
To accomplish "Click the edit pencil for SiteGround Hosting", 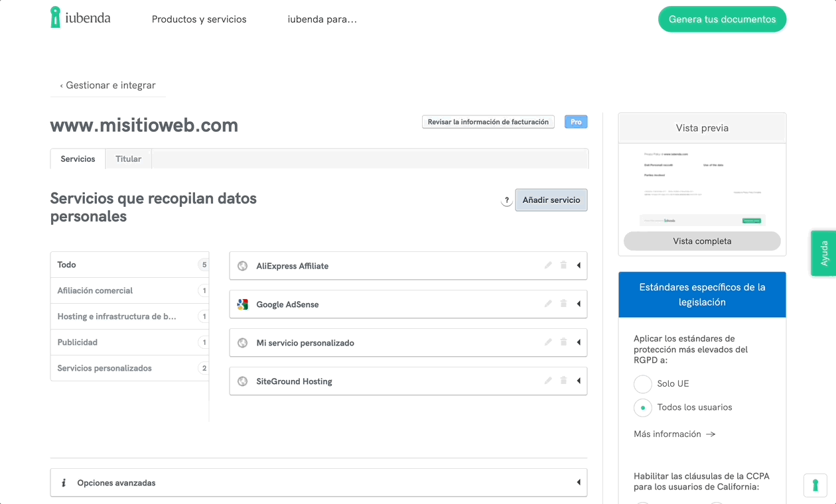I will click(x=548, y=381).
